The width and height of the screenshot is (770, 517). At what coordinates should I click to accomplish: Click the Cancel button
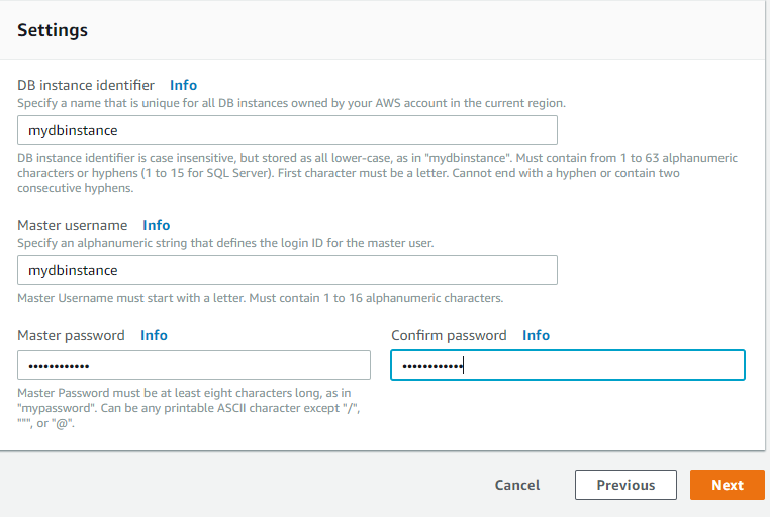coord(517,485)
